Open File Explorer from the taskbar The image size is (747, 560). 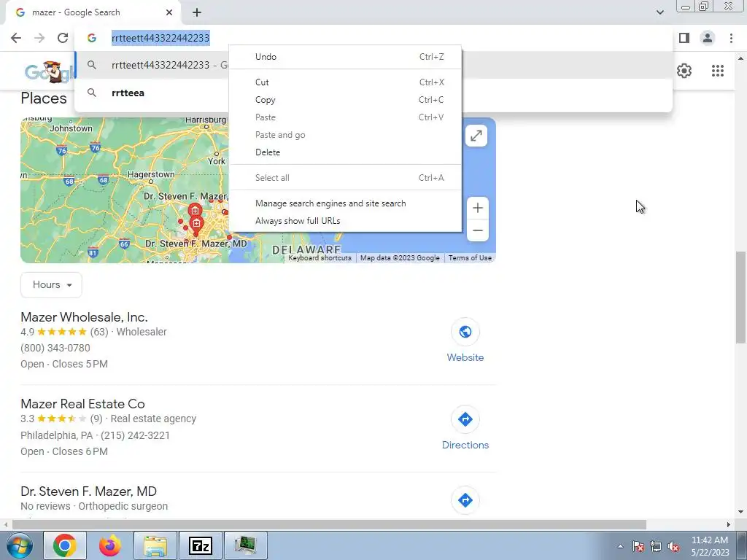click(x=155, y=545)
